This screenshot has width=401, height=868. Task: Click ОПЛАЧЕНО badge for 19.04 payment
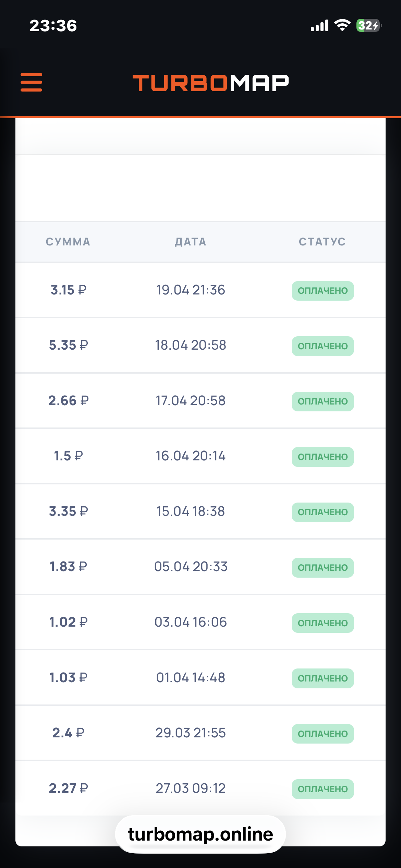click(323, 291)
